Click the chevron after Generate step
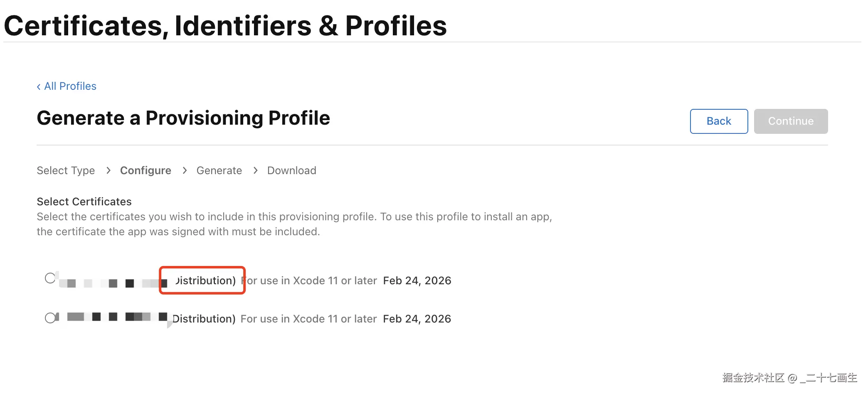Viewport: 868px width, 394px height. 255,170
